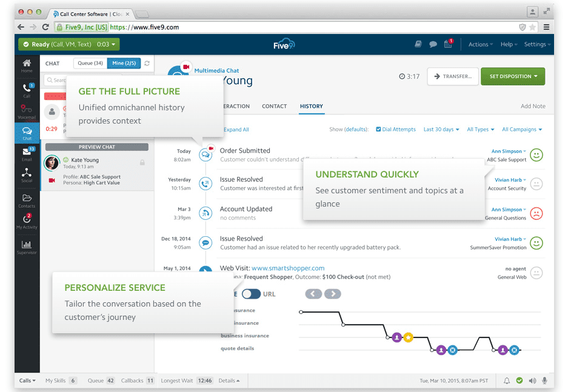This screenshot has width=568, height=392.
Task: Open Voicemail in the left sidebar
Action: point(27,110)
